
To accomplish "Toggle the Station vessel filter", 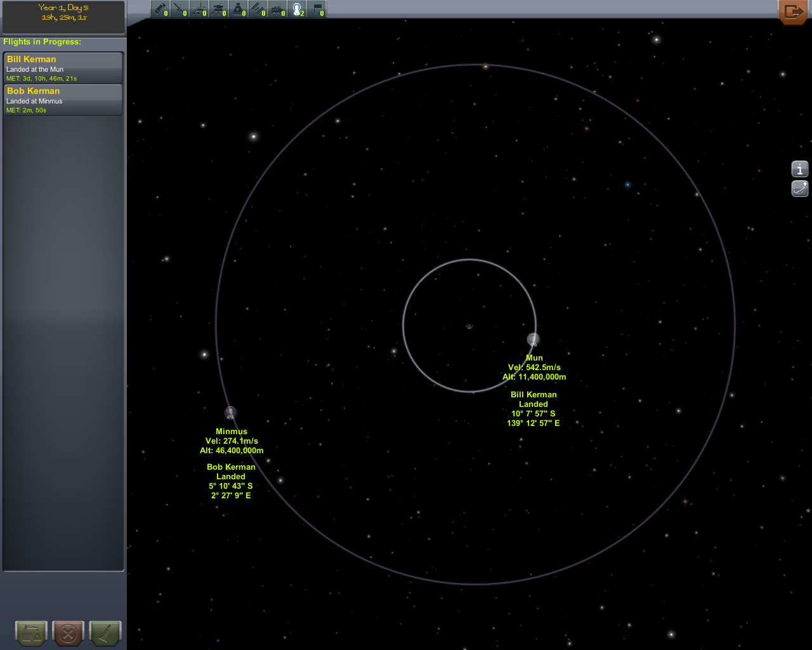I will (x=258, y=9).
